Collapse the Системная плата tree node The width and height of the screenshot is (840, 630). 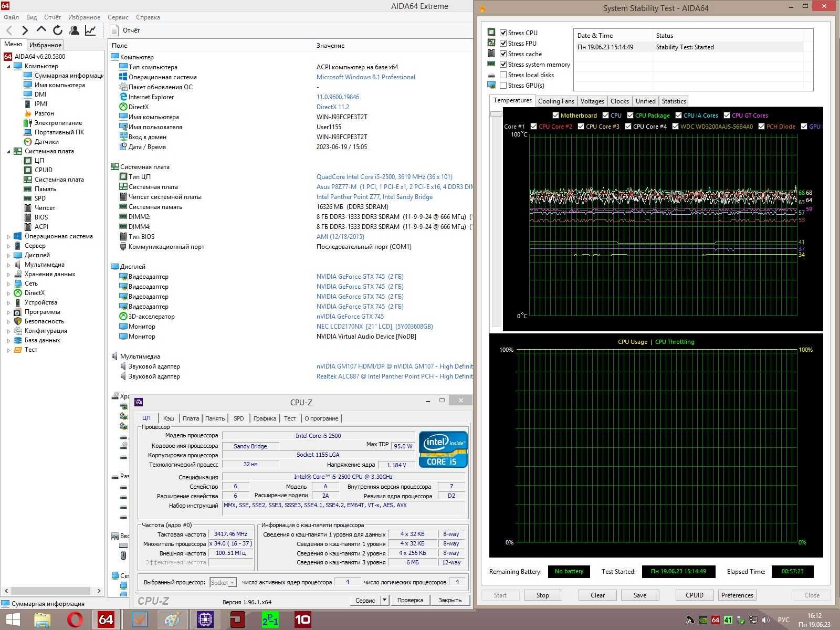click(8, 151)
